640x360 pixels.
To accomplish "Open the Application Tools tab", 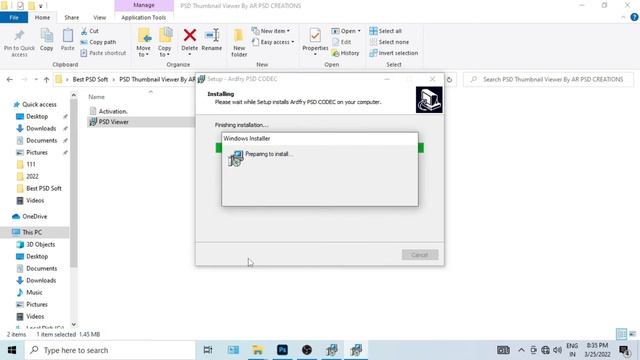I will [144, 18].
